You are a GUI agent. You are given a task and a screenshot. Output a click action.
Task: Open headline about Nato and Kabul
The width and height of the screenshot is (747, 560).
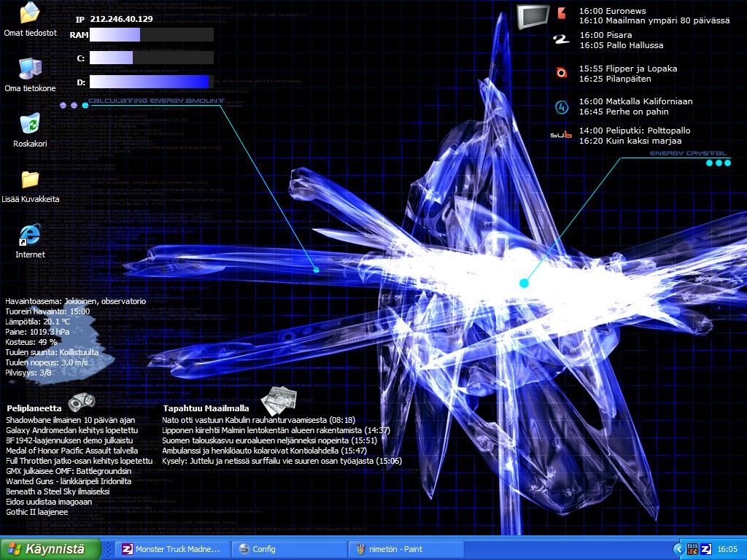[258, 420]
